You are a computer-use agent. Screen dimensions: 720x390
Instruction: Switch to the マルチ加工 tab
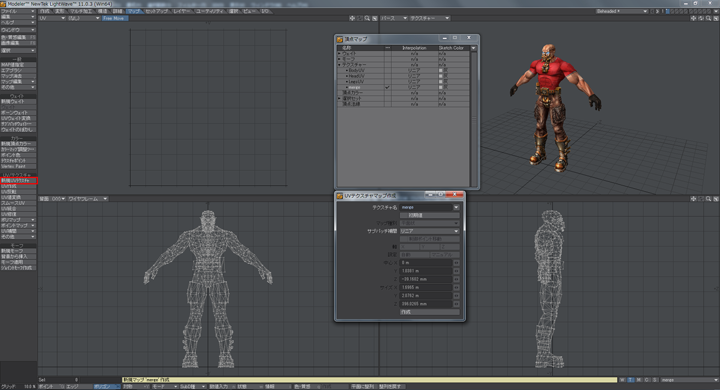click(x=81, y=11)
